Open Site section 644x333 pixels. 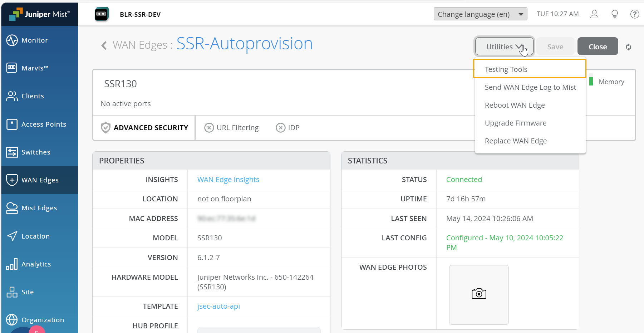pos(39,292)
